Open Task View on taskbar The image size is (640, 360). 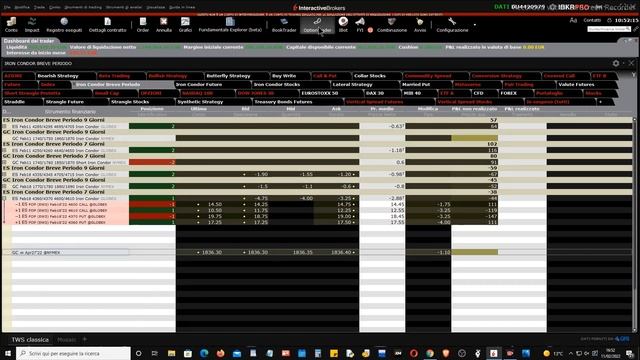[155, 353]
